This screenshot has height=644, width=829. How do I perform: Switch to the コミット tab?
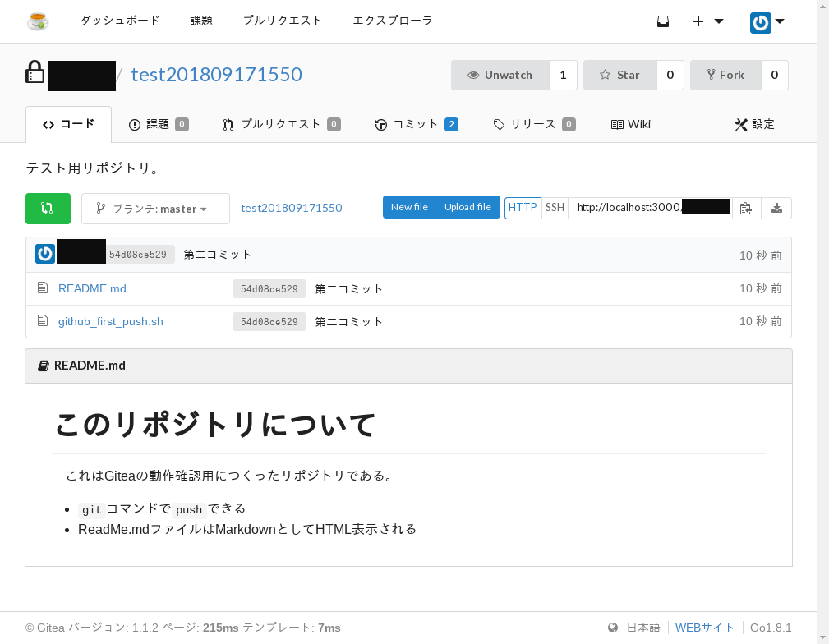click(x=417, y=124)
